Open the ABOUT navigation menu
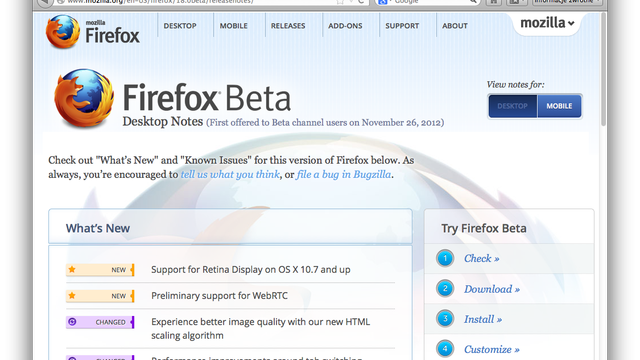The width and height of the screenshot is (640, 360). (455, 26)
